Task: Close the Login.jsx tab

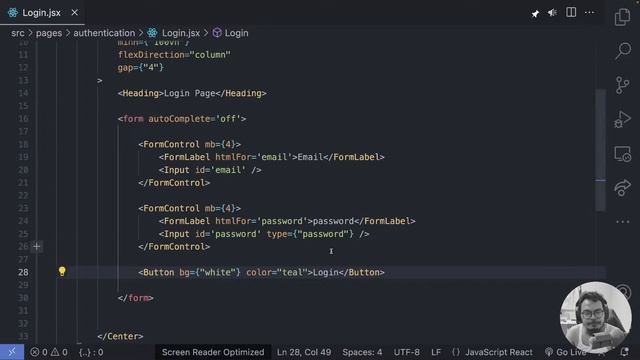Action: coord(74,13)
